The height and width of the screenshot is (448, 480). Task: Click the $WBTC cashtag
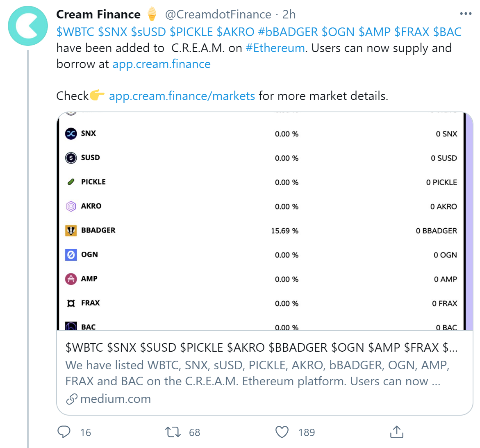click(x=75, y=32)
